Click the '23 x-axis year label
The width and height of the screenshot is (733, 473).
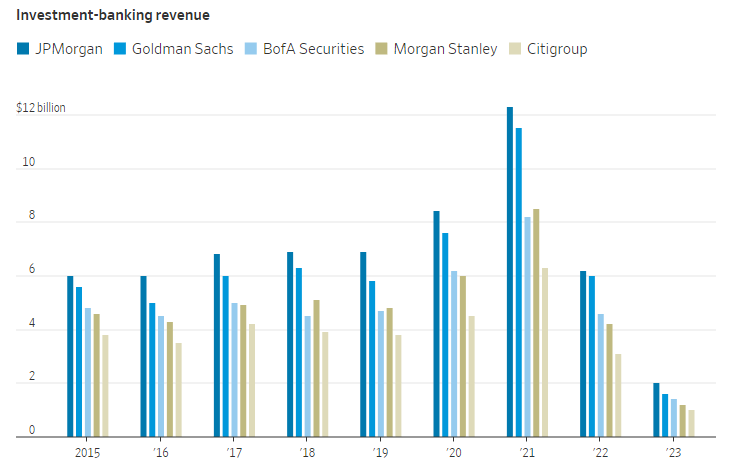click(x=673, y=454)
